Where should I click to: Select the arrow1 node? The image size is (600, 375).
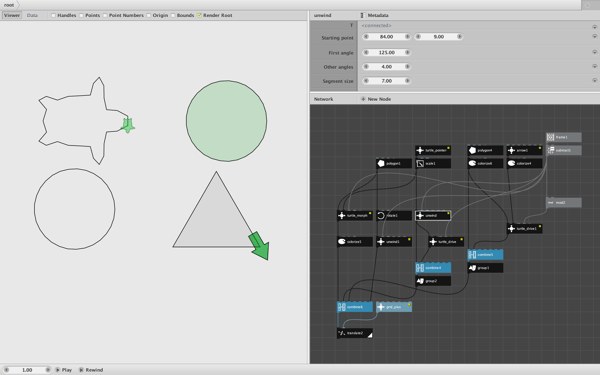coord(524,150)
